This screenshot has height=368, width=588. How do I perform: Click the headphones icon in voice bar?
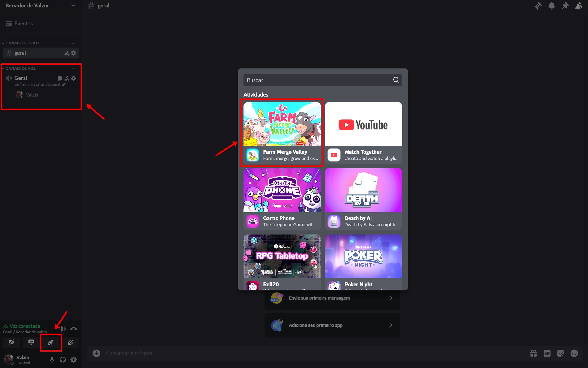point(63,359)
